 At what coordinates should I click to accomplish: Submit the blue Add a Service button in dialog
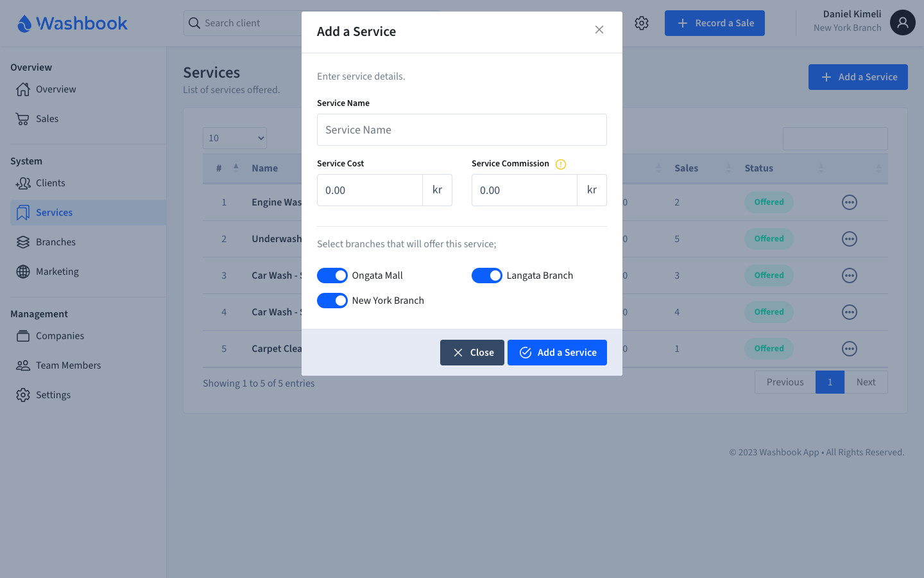tap(557, 353)
